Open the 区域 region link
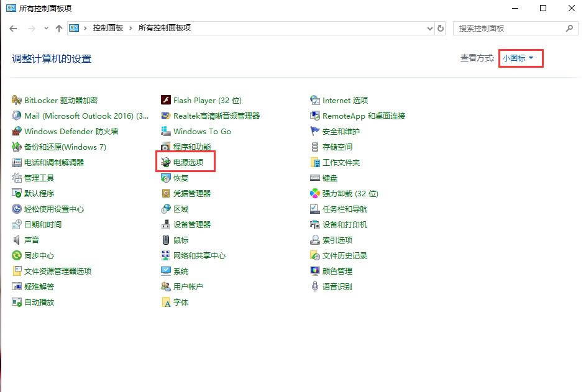Screen dimensions: 586x392 181,209
